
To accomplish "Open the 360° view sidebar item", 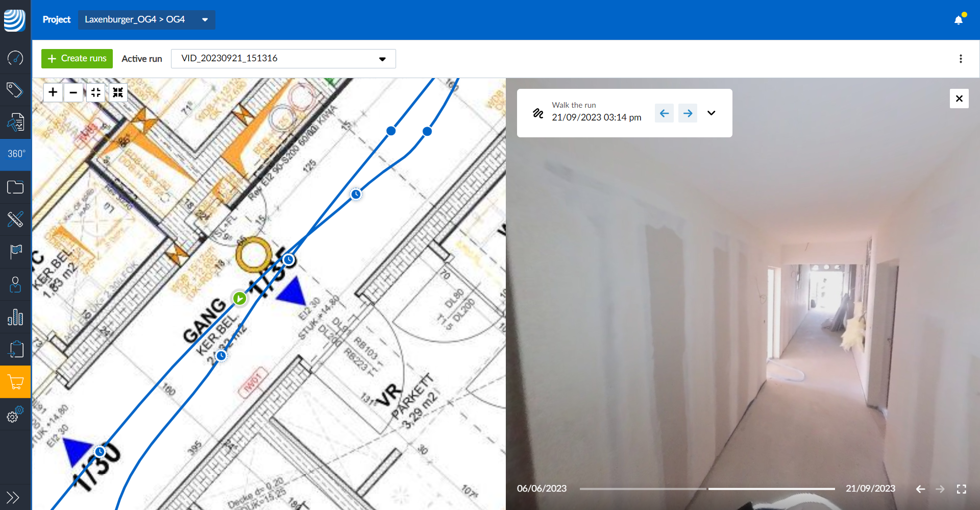I will coord(16,154).
